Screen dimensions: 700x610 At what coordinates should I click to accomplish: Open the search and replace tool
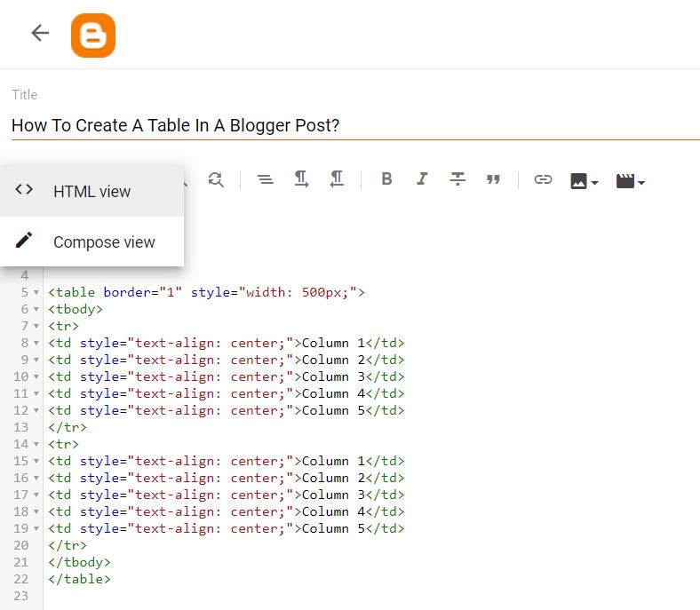click(216, 180)
